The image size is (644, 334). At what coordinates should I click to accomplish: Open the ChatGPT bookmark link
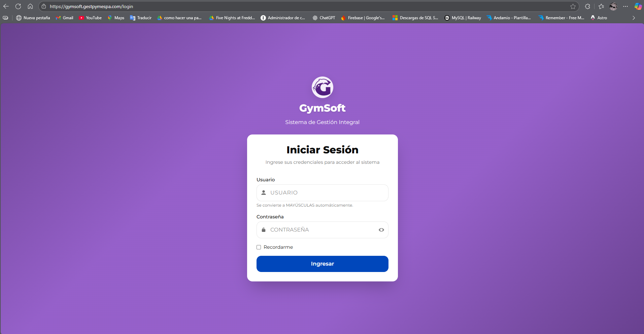tap(324, 18)
